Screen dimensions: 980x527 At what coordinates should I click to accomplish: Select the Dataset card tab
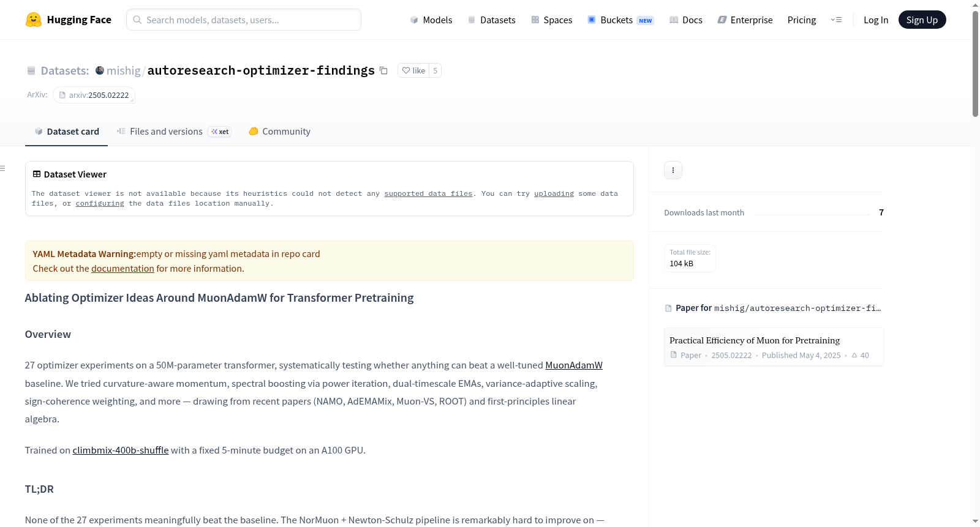tap(67, 132)
